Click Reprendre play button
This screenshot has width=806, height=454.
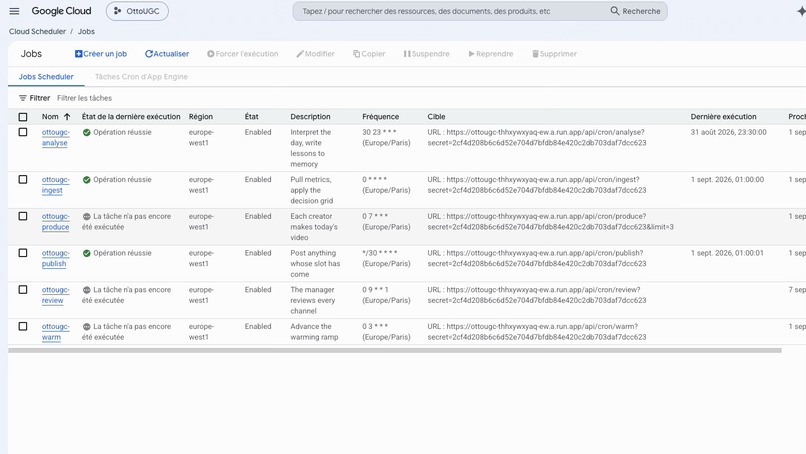pos(491,53)
